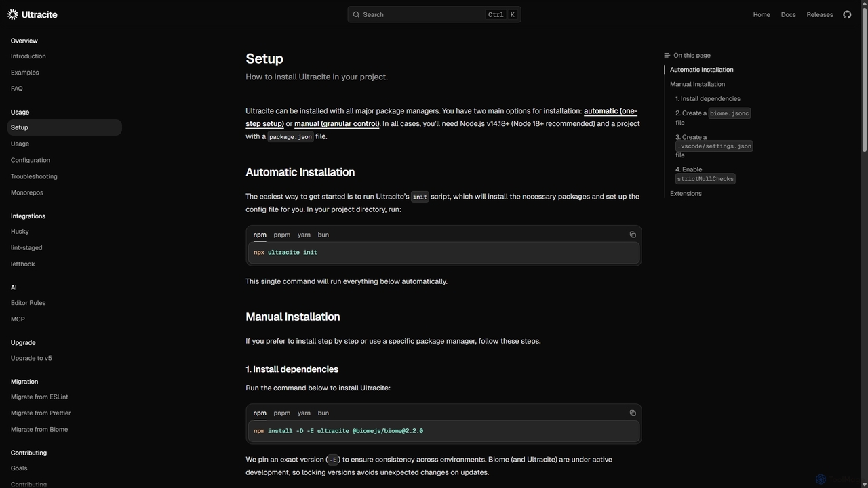Screen dimensions: 868x488
Task: Focus the Search input field
Action: (434, 14)
